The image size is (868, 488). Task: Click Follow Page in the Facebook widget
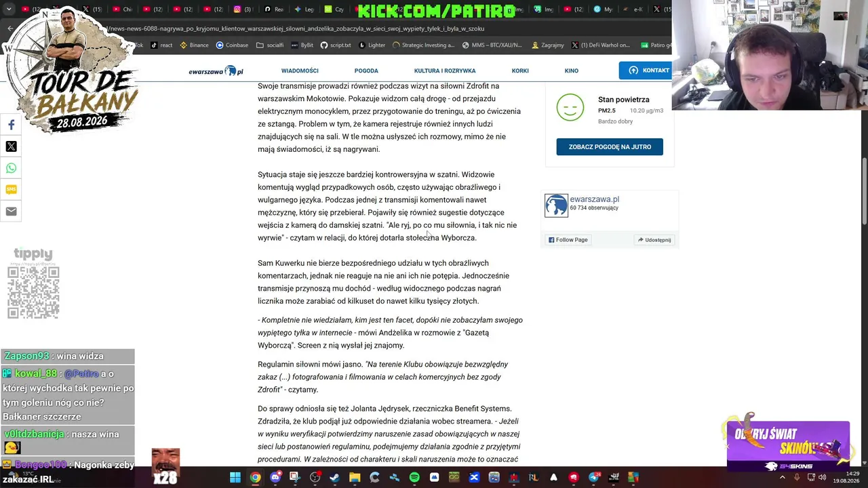coord(568,240)
